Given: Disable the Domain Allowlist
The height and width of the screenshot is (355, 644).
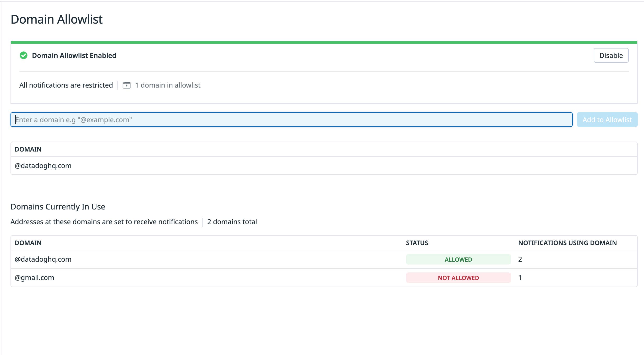Looking at the screenshot, I should point(611,55).
